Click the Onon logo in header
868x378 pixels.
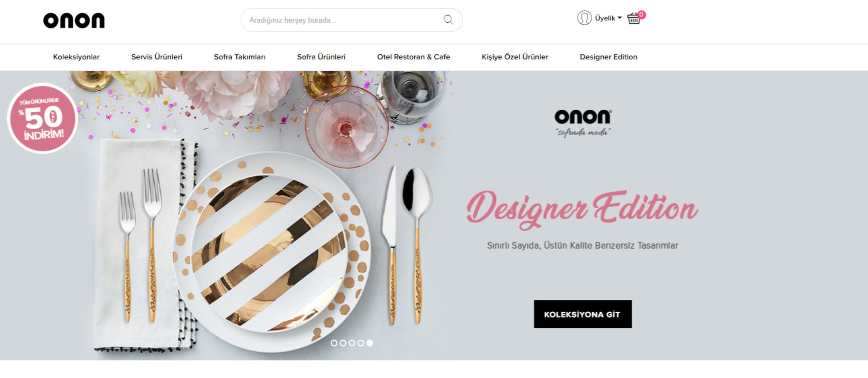[74, 20]
